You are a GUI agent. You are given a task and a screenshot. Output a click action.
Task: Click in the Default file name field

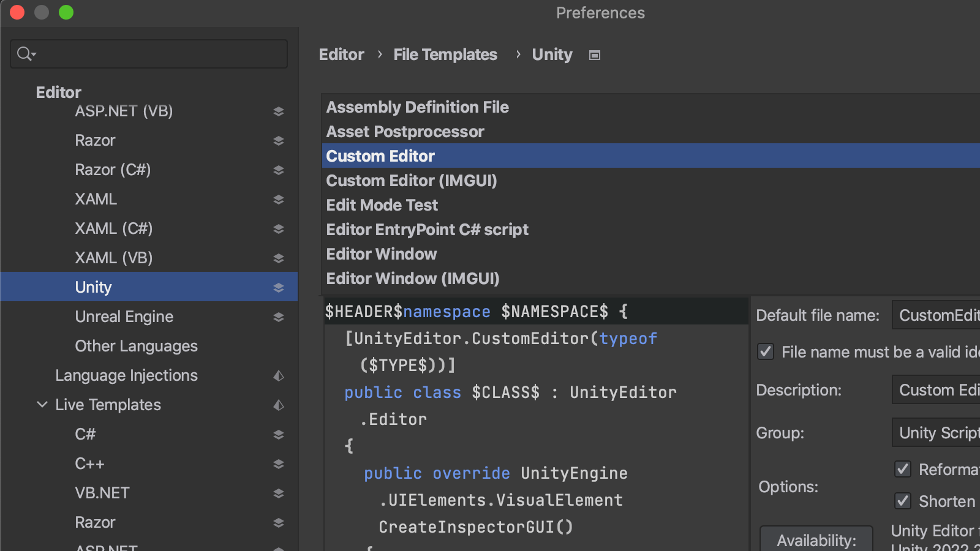click(x=936, y=315)
